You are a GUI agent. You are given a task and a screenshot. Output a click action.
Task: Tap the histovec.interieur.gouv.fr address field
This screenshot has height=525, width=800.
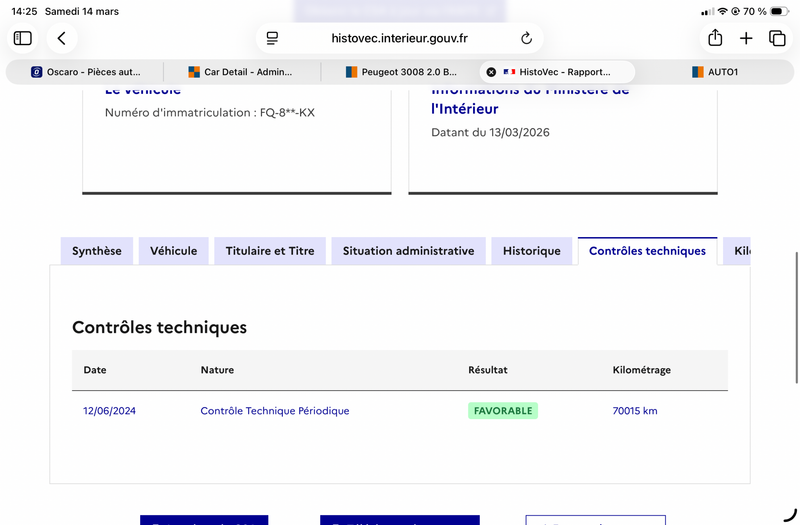[399, 38]
